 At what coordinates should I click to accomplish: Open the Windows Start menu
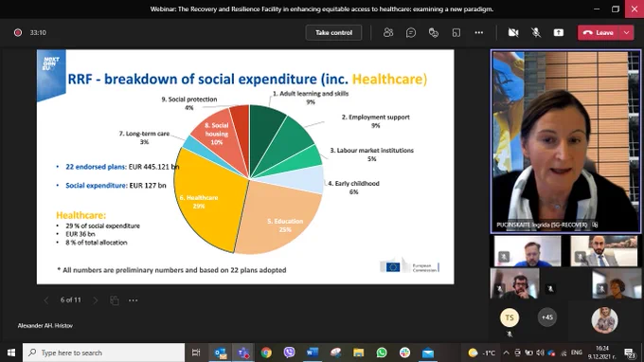point(11,353)
